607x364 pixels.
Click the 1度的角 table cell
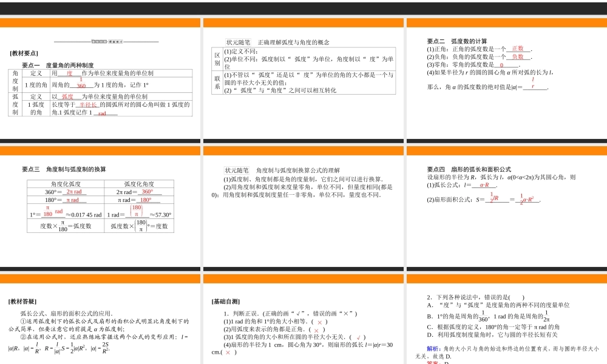tap(36, 85)
